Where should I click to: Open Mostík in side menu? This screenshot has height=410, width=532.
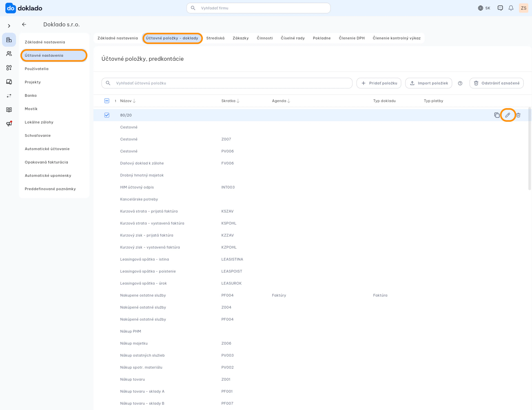click(54, 109)
